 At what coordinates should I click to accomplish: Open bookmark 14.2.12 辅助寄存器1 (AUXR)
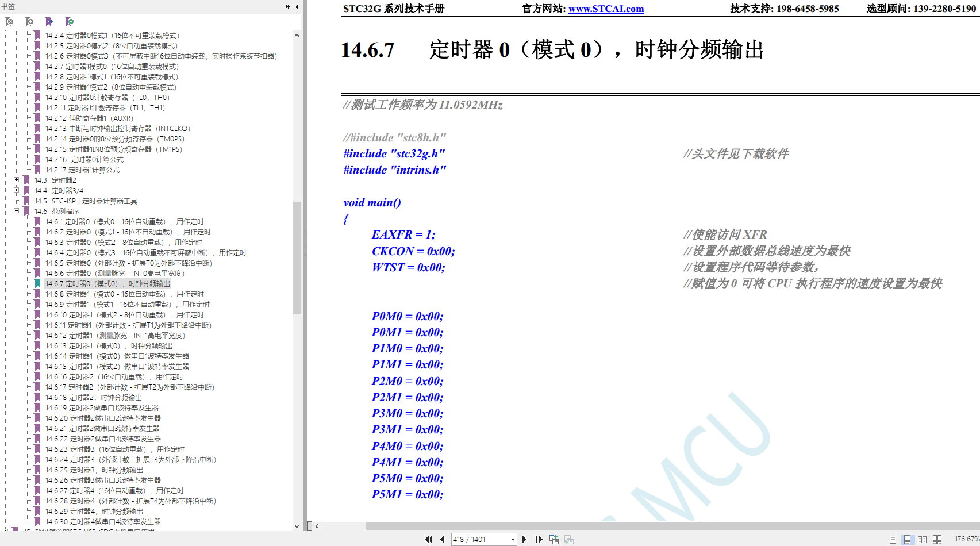pos(89,118)
